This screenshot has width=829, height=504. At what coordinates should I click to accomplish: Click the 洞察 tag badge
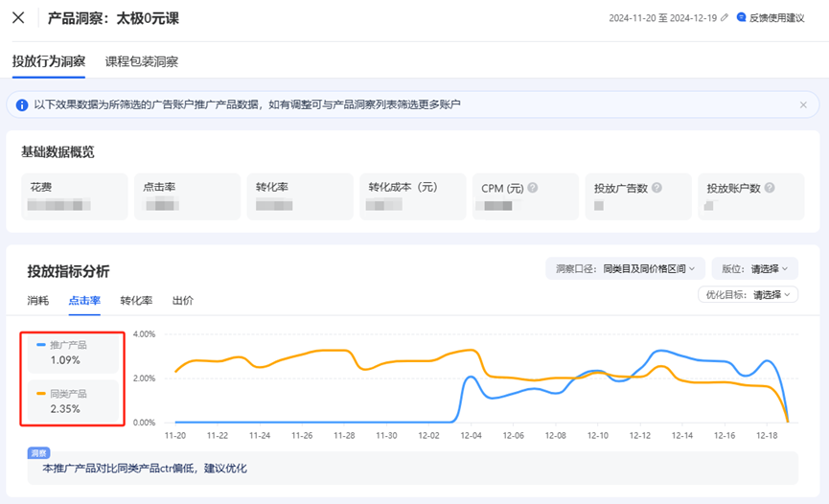coord(38,453)
